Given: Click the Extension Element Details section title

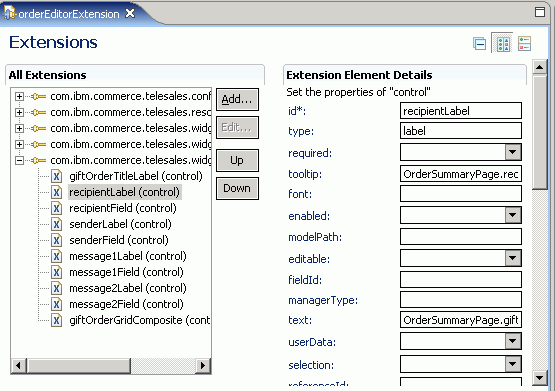Looking at the screenshot, I should point(359,75).
